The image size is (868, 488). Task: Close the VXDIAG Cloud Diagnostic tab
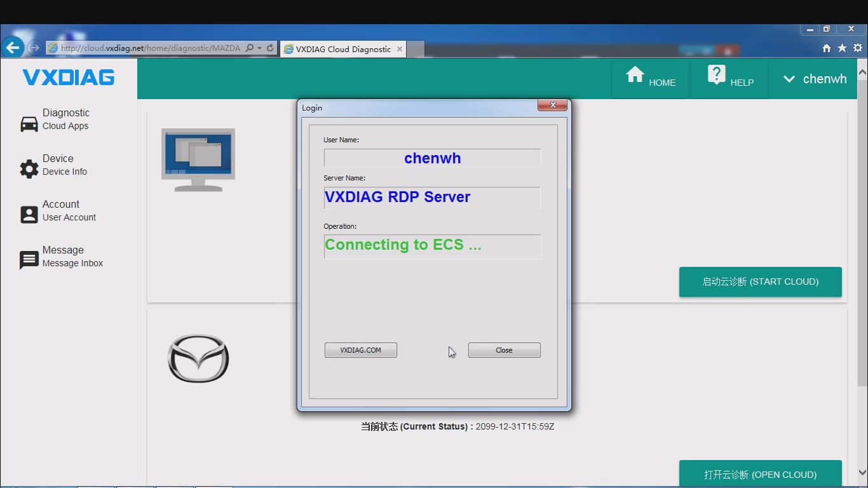coord(399,49)
